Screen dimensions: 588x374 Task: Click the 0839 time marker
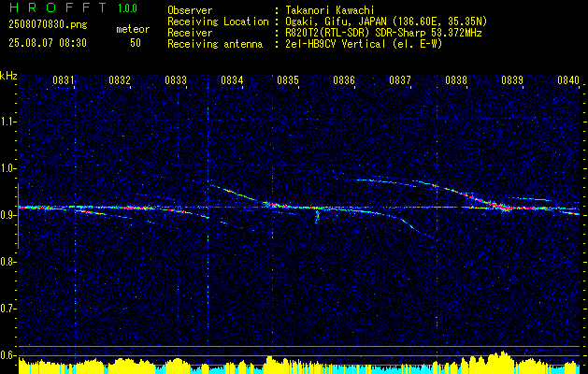(x=512, y=79)
